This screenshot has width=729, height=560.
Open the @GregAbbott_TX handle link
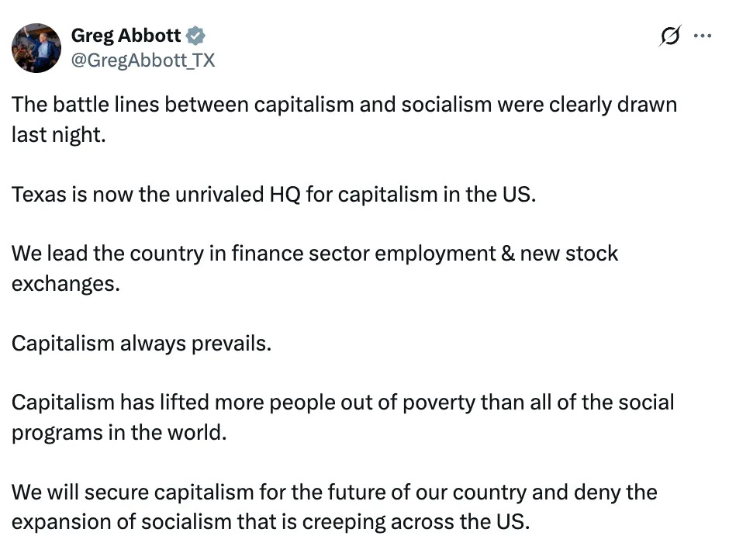click(143, 60)
